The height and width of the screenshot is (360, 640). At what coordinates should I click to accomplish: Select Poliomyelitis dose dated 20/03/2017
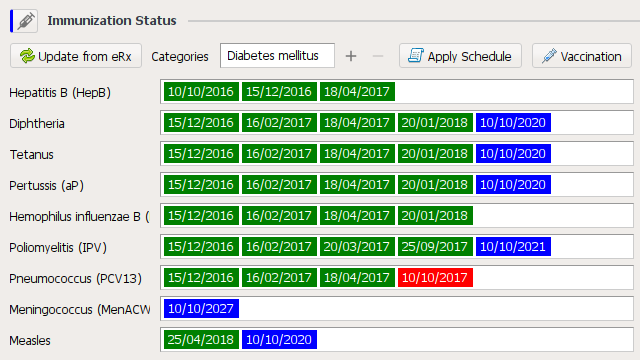(x=357, y=247)
